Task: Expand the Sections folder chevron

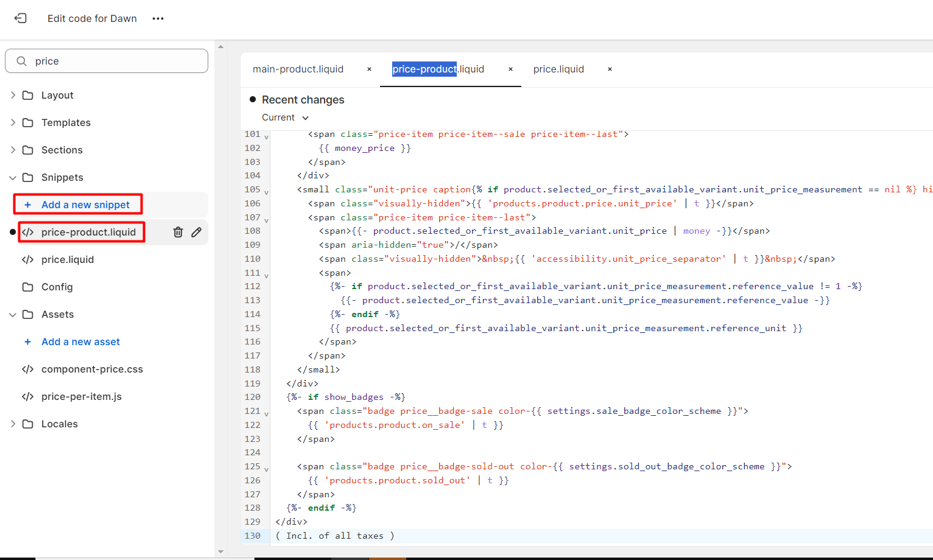Action: click(13, 150)
